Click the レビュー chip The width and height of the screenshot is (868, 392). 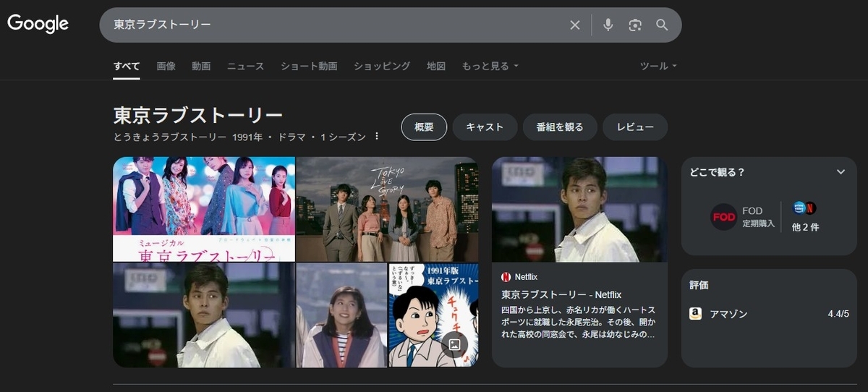click(635, 127)
